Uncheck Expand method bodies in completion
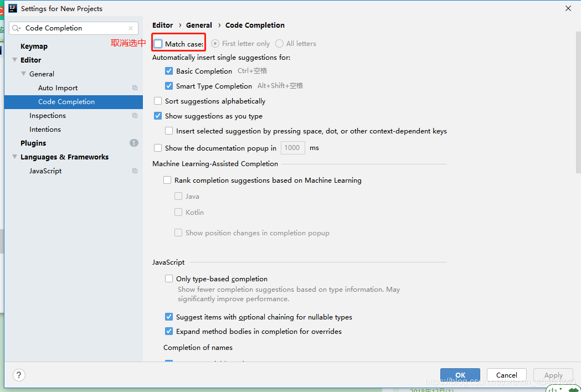The width and height of the screenshot is (581, 392). coord(169,331)
